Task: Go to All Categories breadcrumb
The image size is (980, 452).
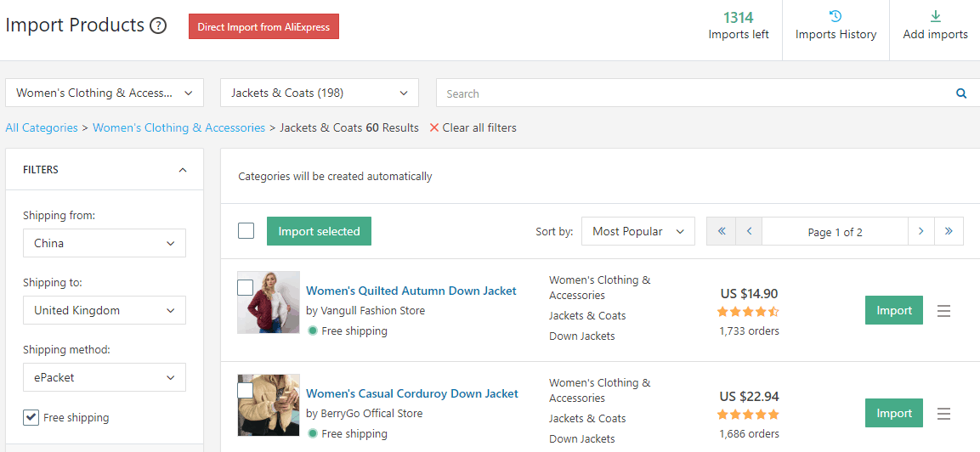Action: 42,128
